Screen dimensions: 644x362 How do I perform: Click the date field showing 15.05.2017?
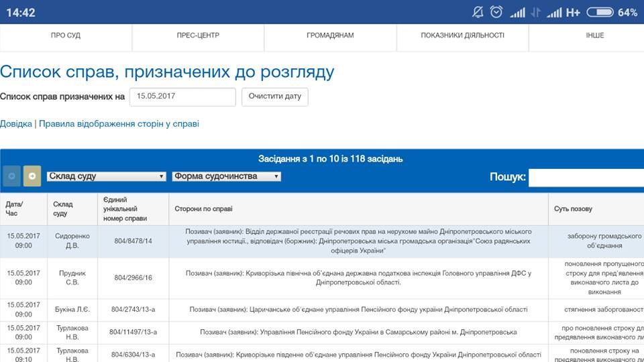[182, 97]
